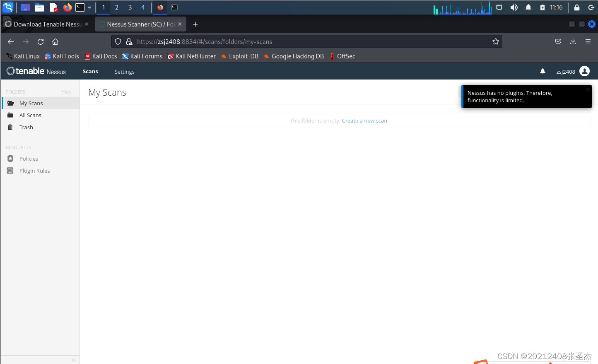Screen dimensions: 598x364
Task: Click Create a new scan link
Action: pyautogui.click(x=364, y=121)
